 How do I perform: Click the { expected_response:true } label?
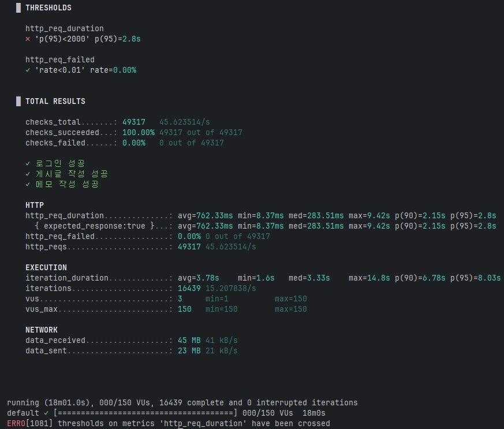pyautogui.click(x=95, y=226)
